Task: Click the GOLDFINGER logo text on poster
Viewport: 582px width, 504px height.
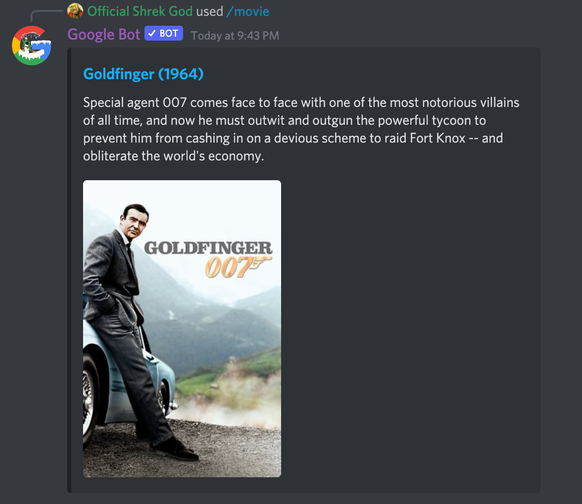Action: 208,248
